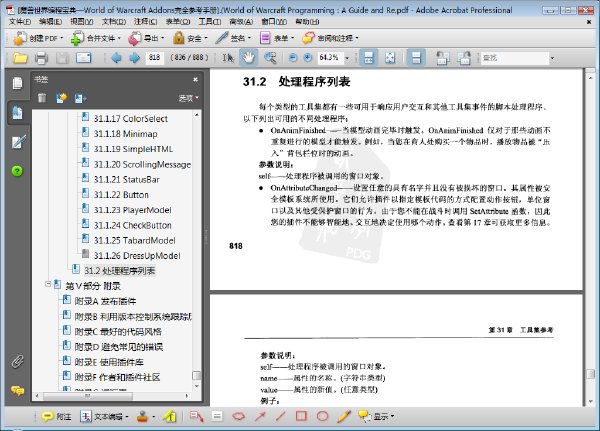Select bookmark 31.1.22 Button
This screenshot has width=600, height=431.
[121, 195]
